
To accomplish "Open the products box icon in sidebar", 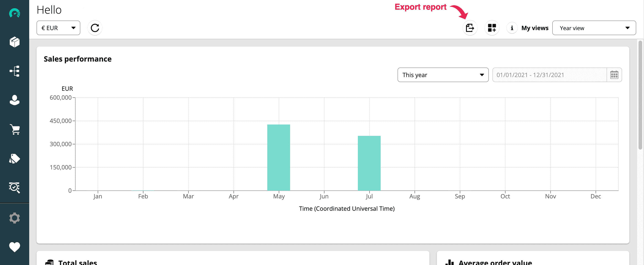I will click(x=15, y=42).
